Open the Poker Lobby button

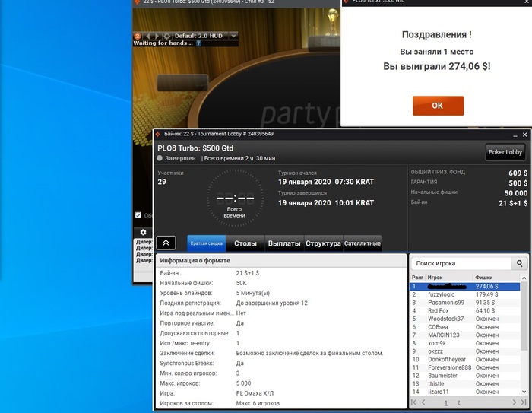click(505, 152)
